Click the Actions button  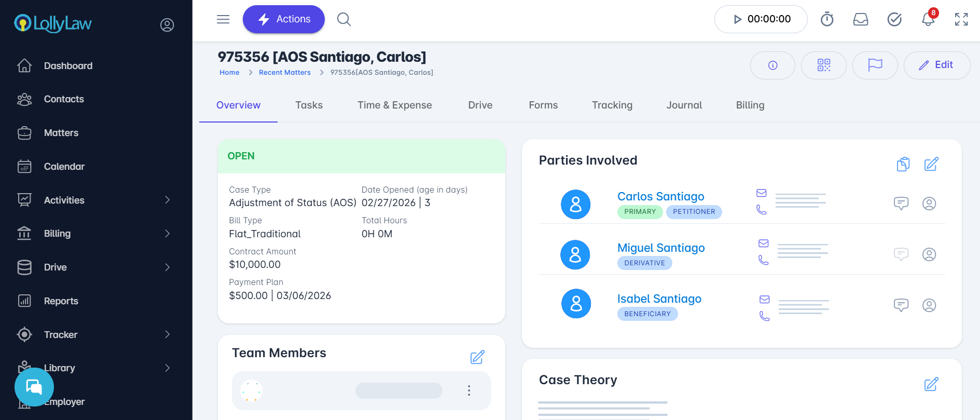pos(284,19)
